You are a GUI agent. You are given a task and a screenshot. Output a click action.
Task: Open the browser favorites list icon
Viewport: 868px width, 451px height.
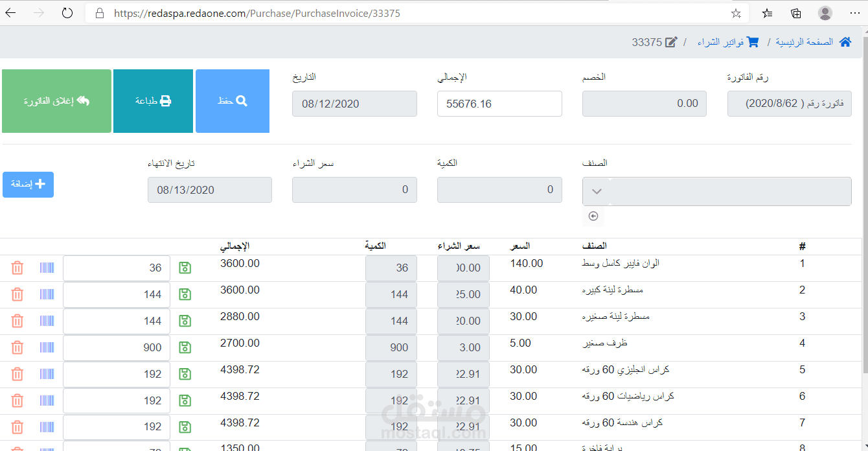(x=767, y=13)
